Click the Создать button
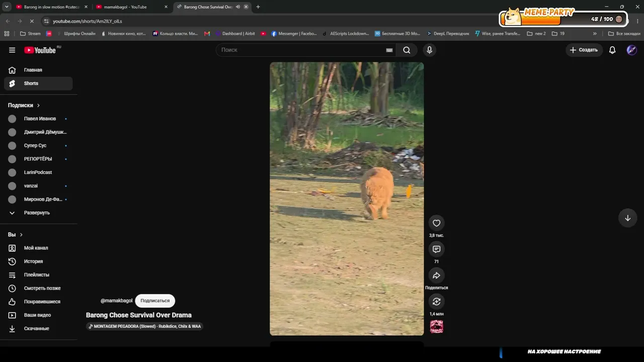Screen dimensions: 644x362 584,50
